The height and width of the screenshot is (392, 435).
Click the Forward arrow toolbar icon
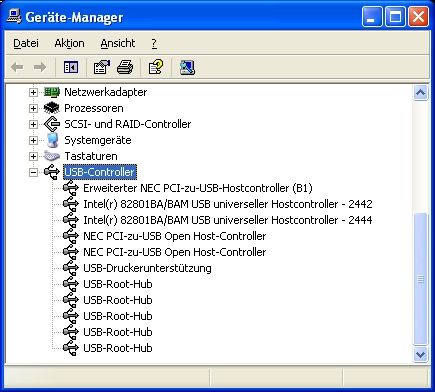point(40,68)
